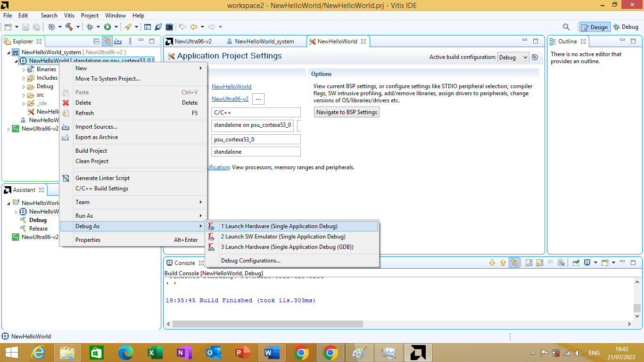The height and width of the screenshot is (362, 644).
Task: Click the browse (...) button beside platform link
Action: 258,99
